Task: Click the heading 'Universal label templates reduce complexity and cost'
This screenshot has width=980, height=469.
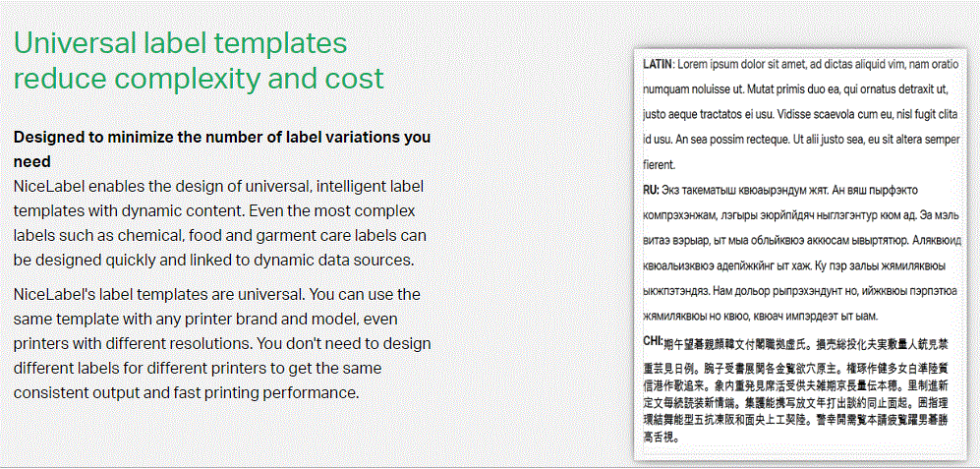Action: pyautogui.click(x=199, y=61)
